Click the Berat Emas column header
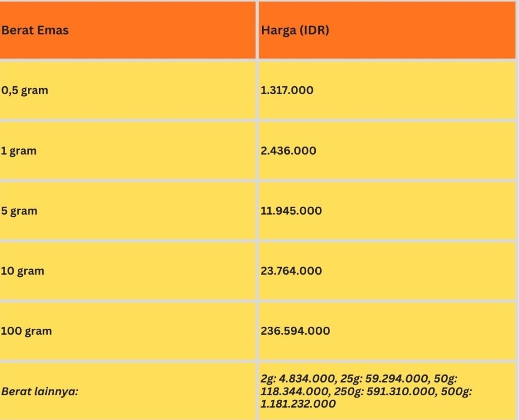This screenshot has height=420, width=519. point(35,30)
